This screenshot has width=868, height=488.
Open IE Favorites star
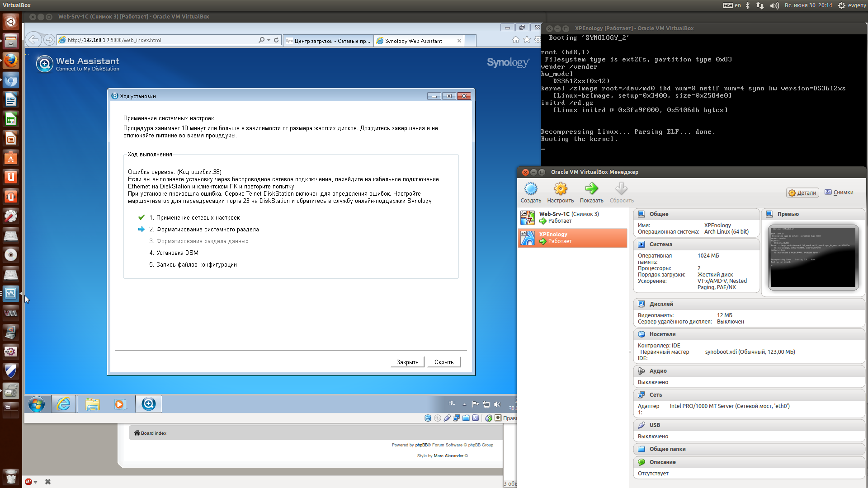[x=527, y=40]
